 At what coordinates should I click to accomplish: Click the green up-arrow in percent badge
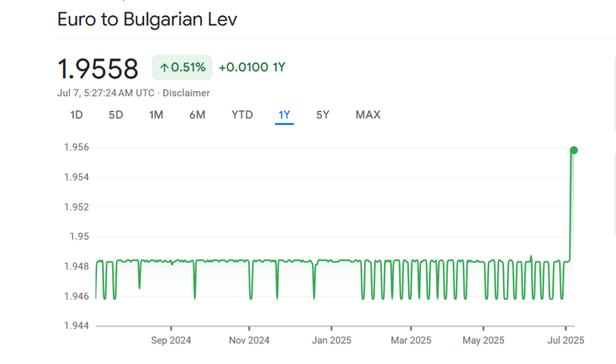164,68
